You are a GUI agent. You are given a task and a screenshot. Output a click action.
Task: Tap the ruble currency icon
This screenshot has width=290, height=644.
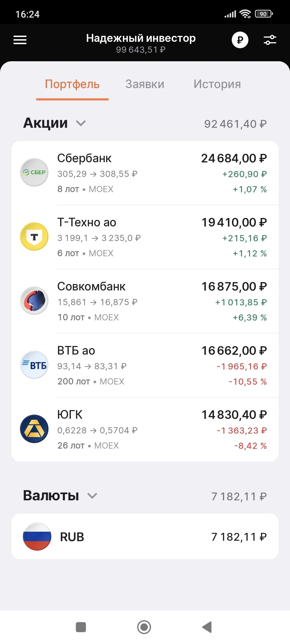coord(240,40)
